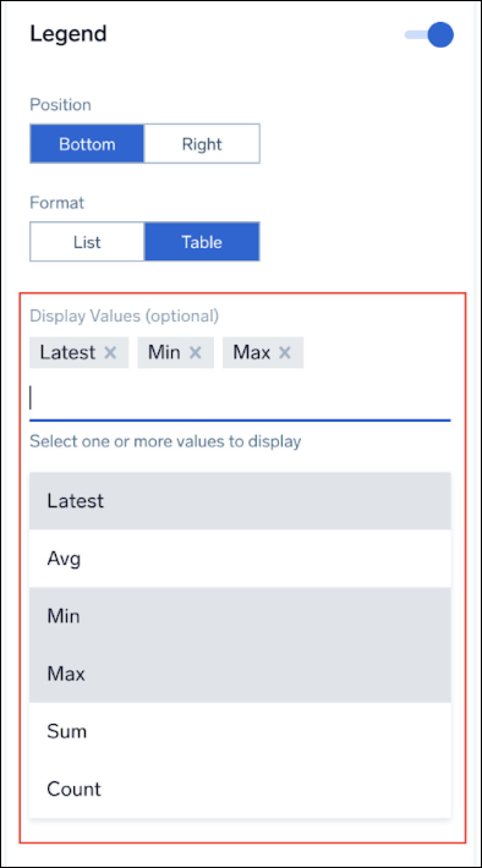This screenshot has width=482, height=868.
Task: Set legend position to Right
Action: click(202, 144)
